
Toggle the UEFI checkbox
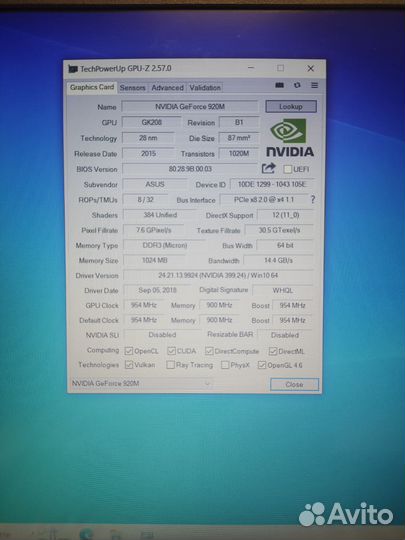click(287, 169)
